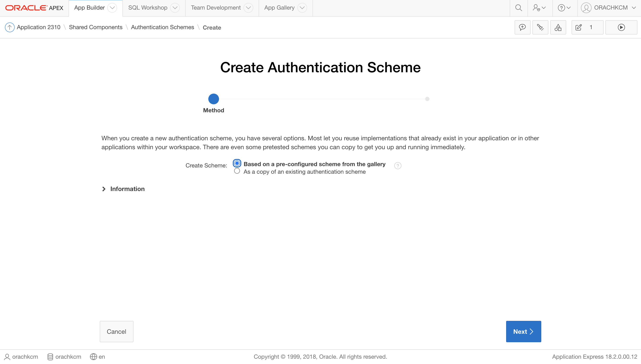Image resolution: width=641 pixels, height=364 pixels.
Task: Click the Shared Components shapes icon
Action: point(558,27)
